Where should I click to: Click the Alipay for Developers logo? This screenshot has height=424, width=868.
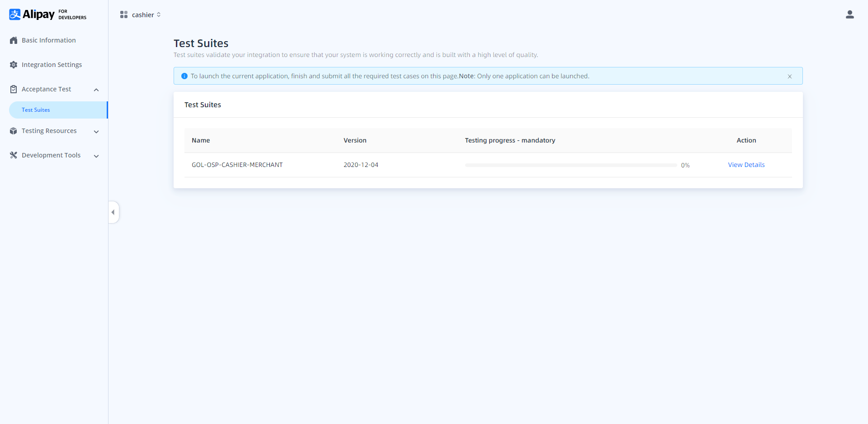coord(47,14)
